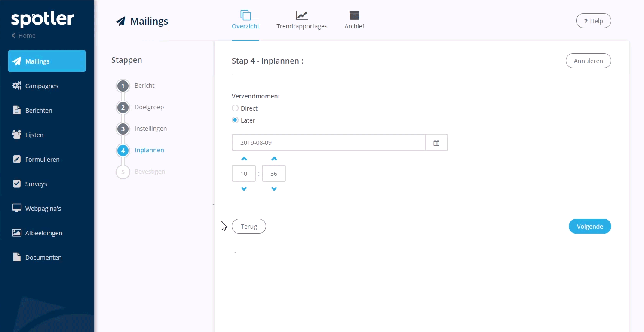The image size is (644, 332).
Task: Click the Verzendmoment label
Action: click(256, 96)
